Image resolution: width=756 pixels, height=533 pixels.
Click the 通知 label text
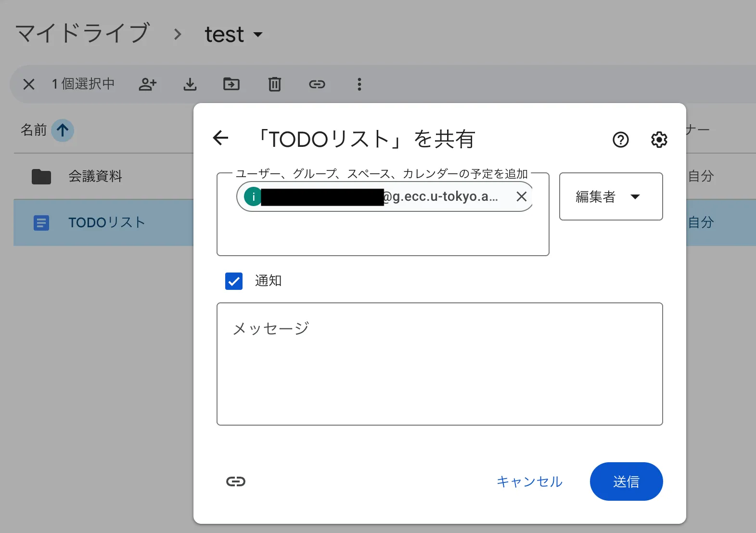[268, 281]
